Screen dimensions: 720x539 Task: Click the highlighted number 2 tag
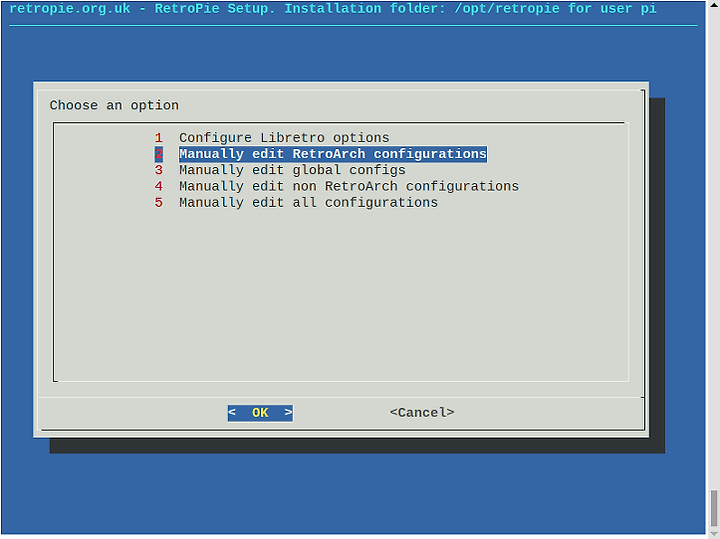(158, 154)
